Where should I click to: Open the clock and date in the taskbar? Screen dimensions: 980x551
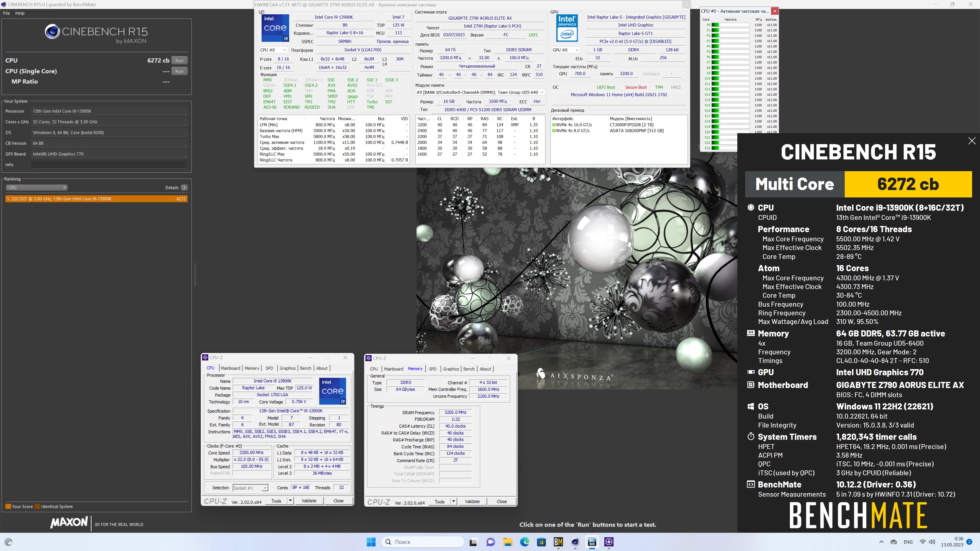952,542
